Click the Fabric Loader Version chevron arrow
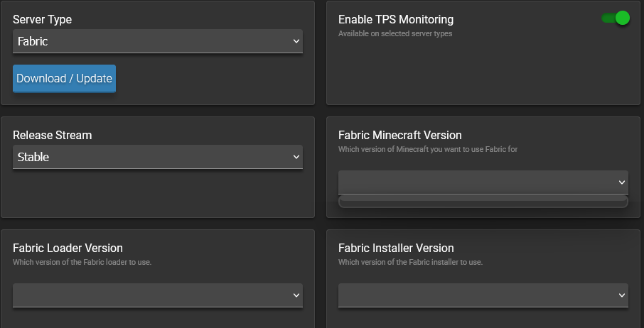 296,295
